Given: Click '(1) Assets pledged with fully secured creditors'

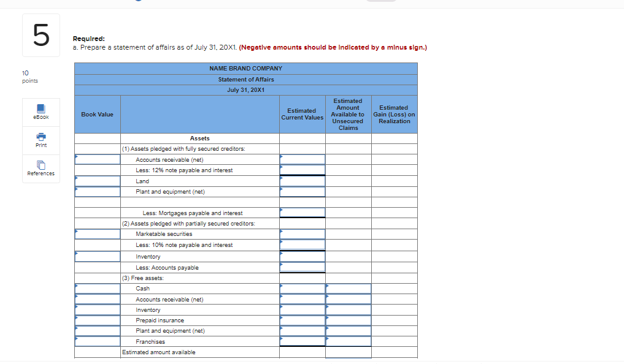Looking at the screenshot, I should 184,149.
